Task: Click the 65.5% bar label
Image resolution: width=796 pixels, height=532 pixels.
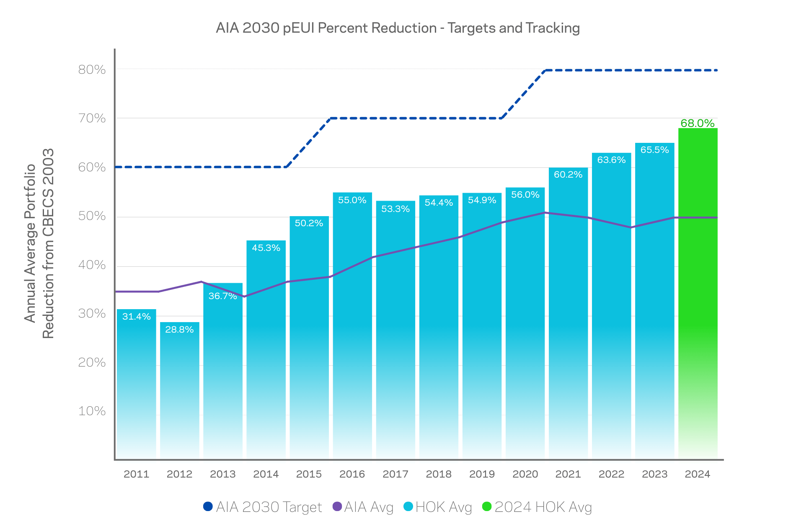Action: click(x=655, y=150)
